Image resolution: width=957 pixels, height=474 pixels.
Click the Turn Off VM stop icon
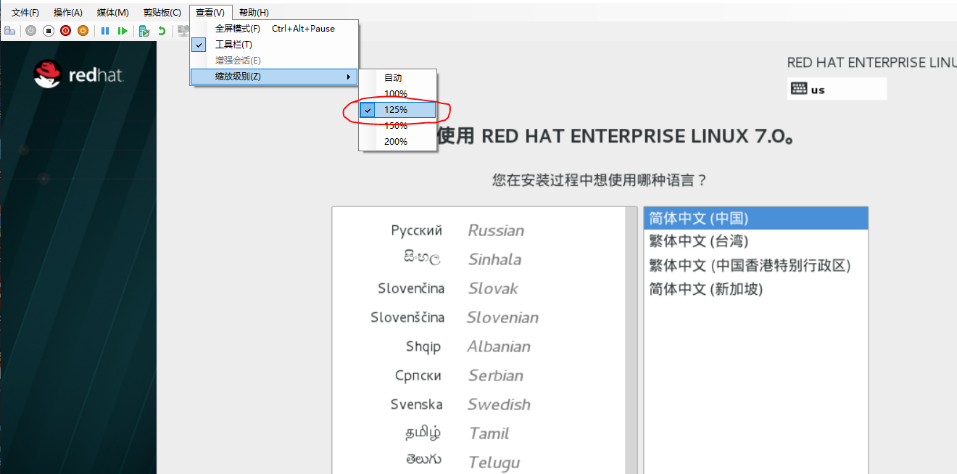pyautogui.click(x=48, y=31)
